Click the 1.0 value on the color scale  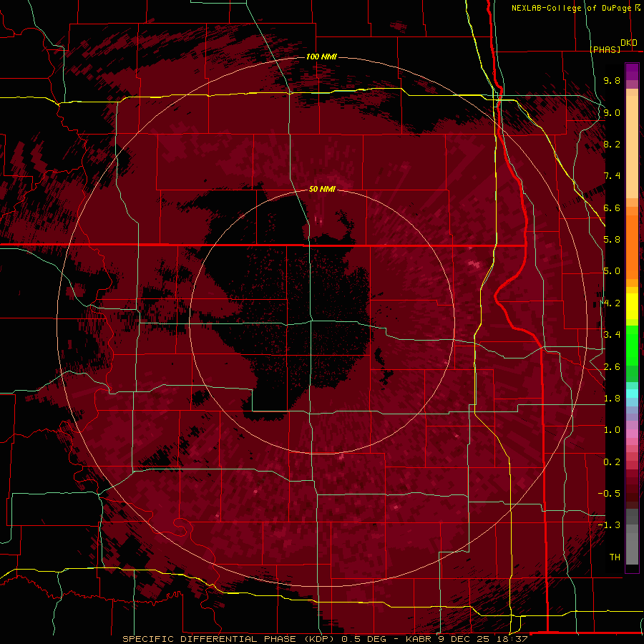pos(612,430)
